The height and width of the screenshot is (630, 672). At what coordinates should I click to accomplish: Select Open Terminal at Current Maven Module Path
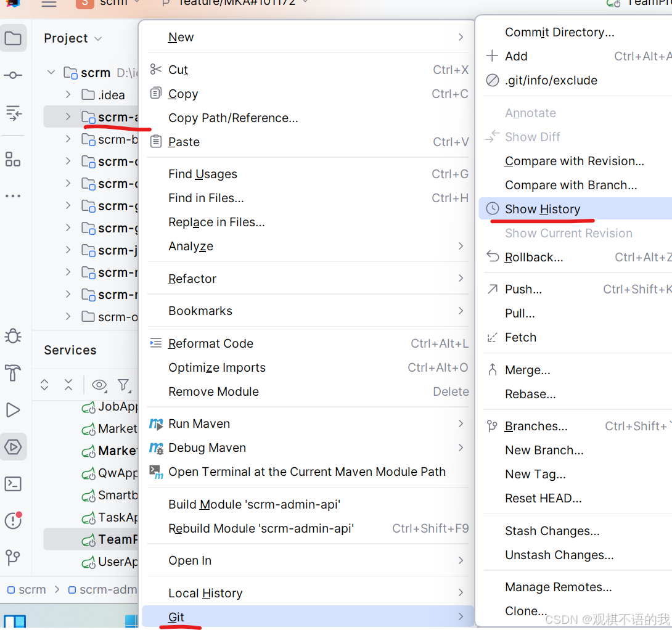pos(308,472)
